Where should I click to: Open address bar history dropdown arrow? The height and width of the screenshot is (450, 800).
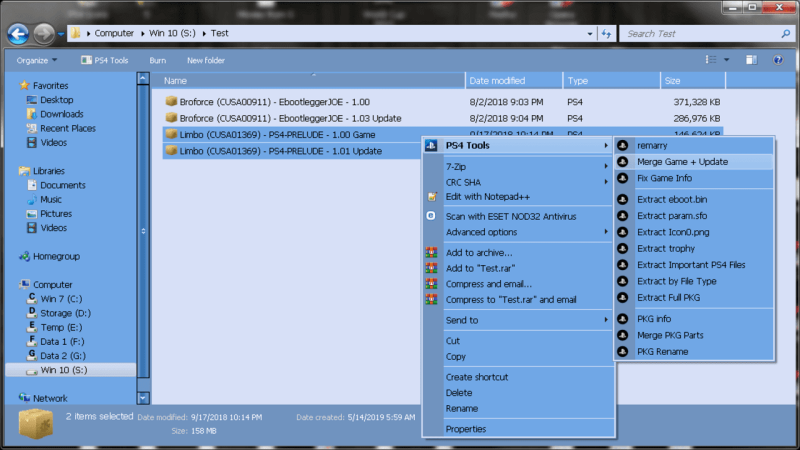pyautogui.click(x=590, y=34)
